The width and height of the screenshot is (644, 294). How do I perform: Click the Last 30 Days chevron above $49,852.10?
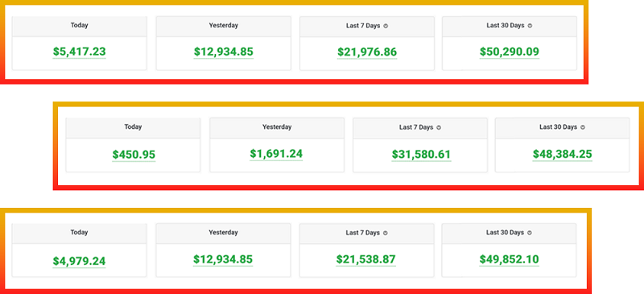pos(530,233)
